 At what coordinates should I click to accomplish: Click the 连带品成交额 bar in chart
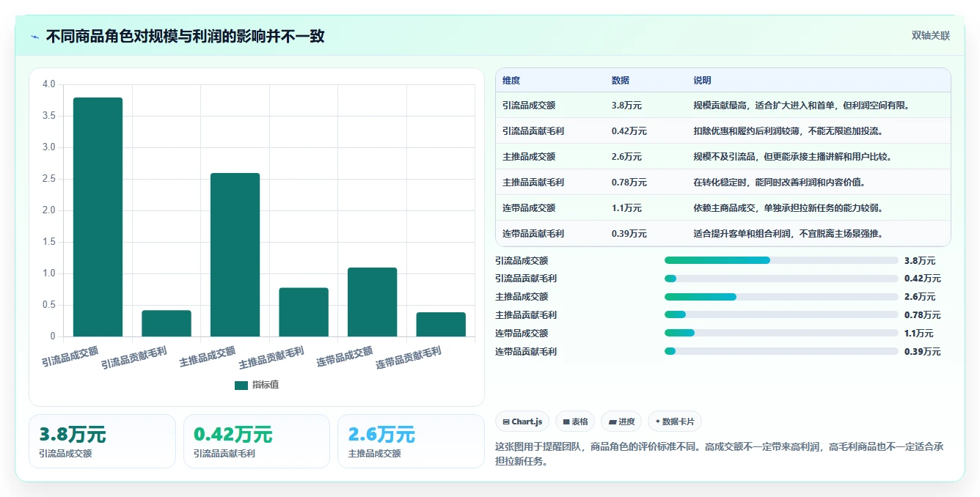pyautogui.click(x=372, y=302)
